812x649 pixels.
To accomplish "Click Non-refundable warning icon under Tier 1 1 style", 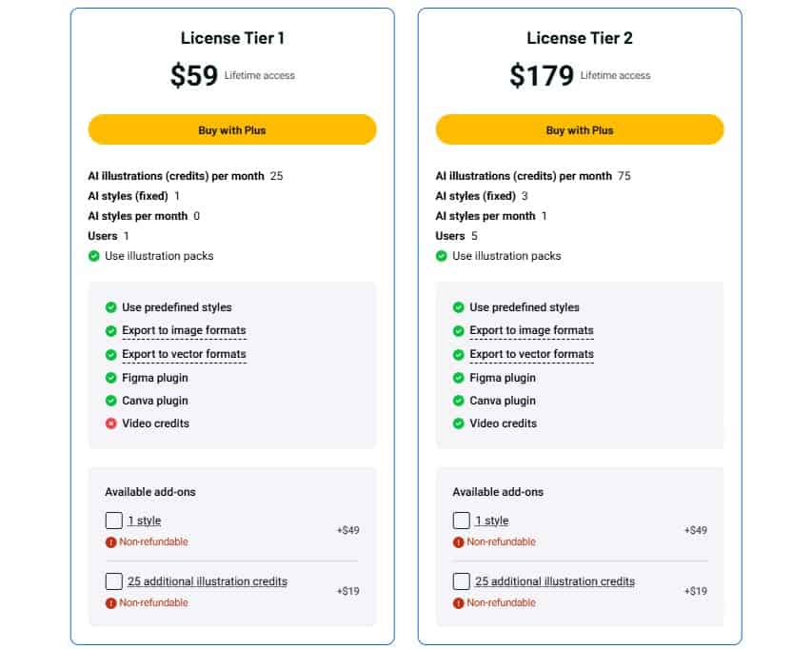I will click(x=110, y=542).
